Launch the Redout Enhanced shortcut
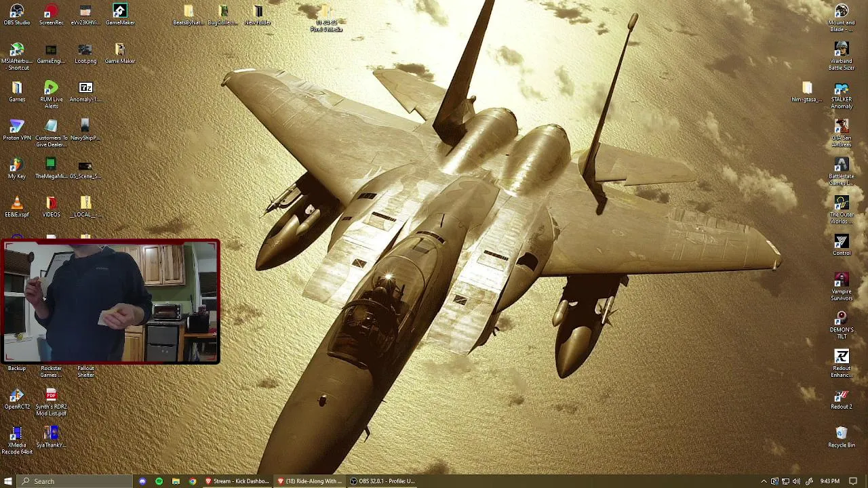Viewport: 868px width, 488px height. pyautogui.click(x=842, y=364)
